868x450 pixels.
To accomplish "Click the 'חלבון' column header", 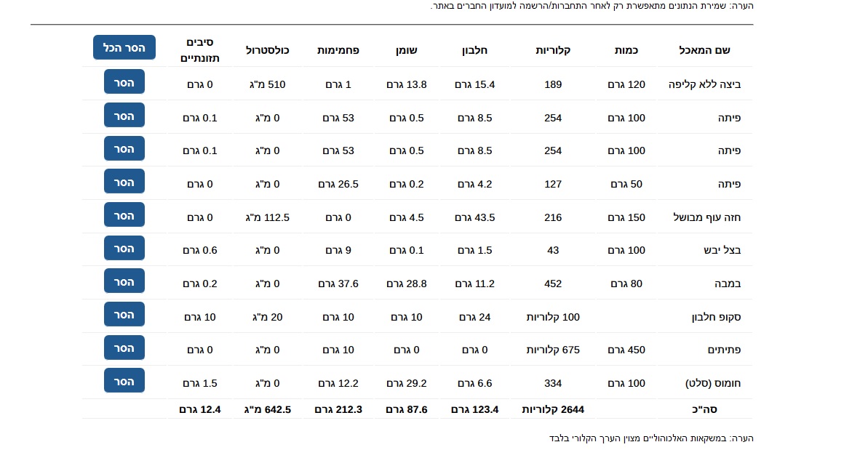I will click(474, 50).
